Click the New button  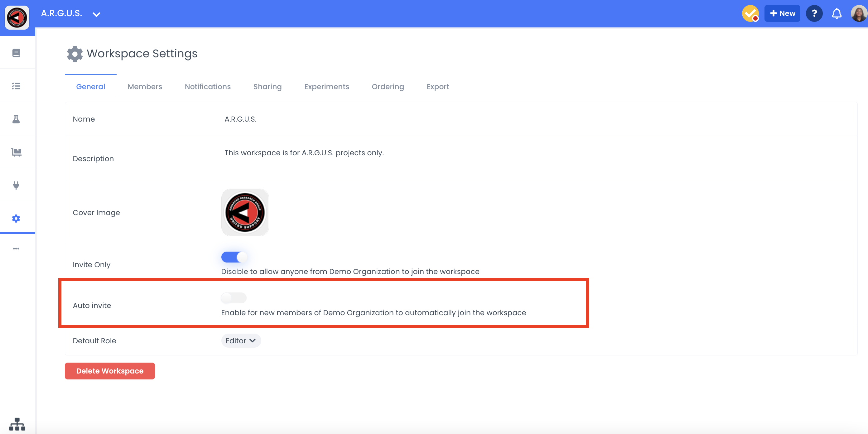(x=782, y=13)
